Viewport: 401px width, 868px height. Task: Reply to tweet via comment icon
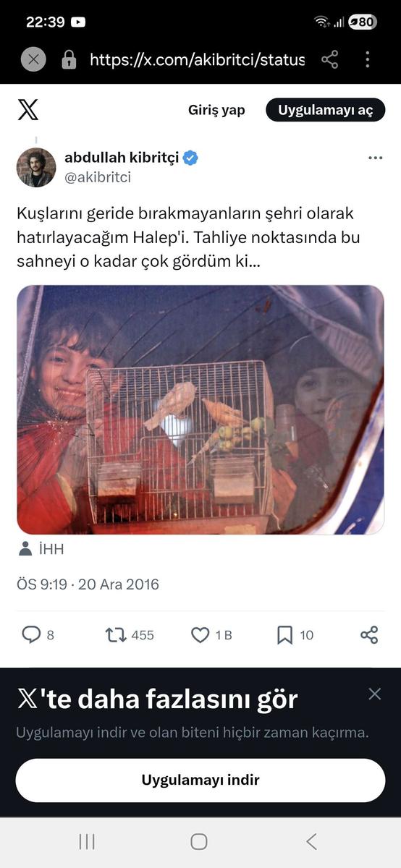tap(31, 635)
